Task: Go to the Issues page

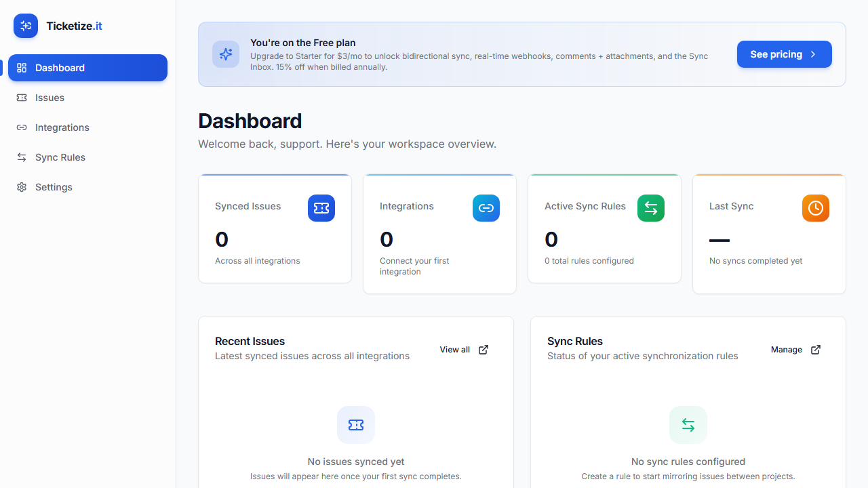Action: click(87, 98)
